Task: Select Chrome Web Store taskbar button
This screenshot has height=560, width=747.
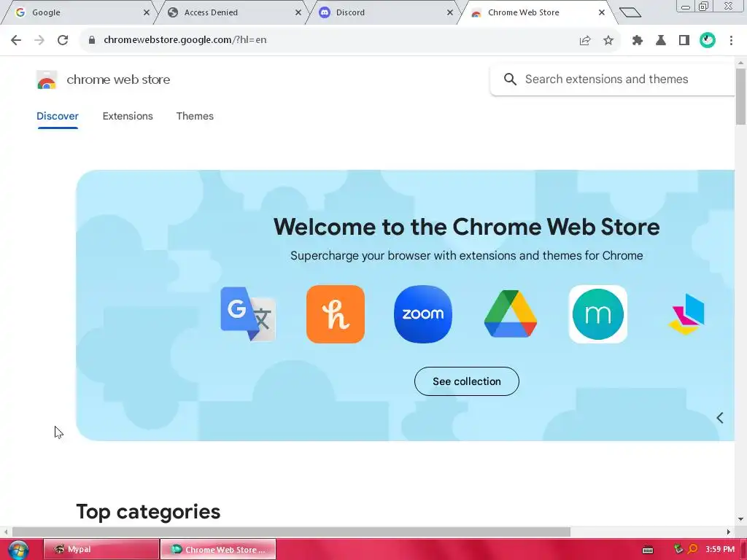Action: pos(217,549)
